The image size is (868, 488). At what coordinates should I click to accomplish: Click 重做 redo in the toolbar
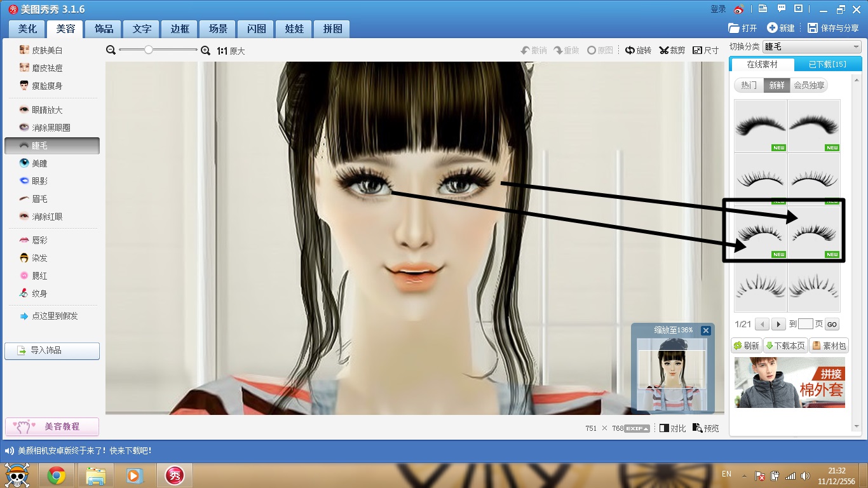tap(566, 50)
